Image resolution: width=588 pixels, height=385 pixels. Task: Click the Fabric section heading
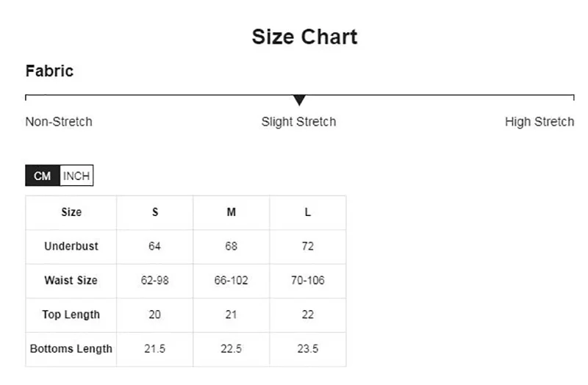[49, 71]
